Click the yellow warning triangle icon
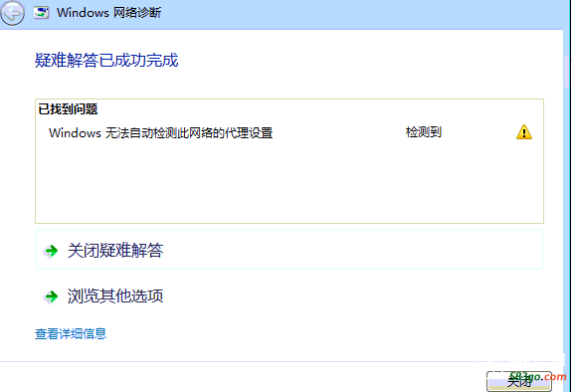The image size is (572, 392). click(524, 132)
